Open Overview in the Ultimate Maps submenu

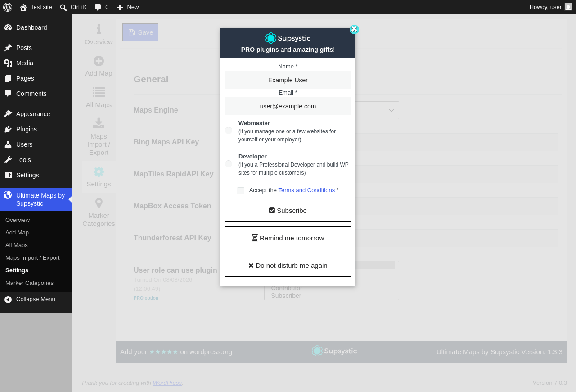pyautogui.click(x=18, y=220)
